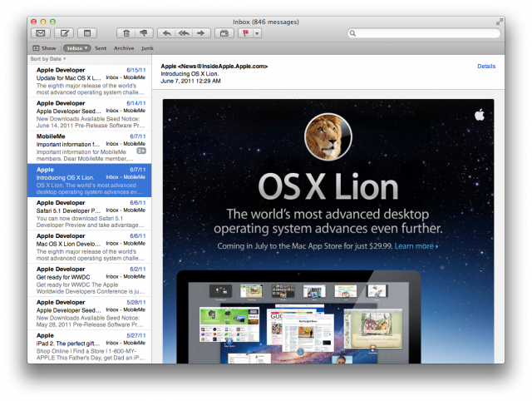Switch to the Sent mailbox
The width and height of the screenshot is (532, 401).
point(101,48)
